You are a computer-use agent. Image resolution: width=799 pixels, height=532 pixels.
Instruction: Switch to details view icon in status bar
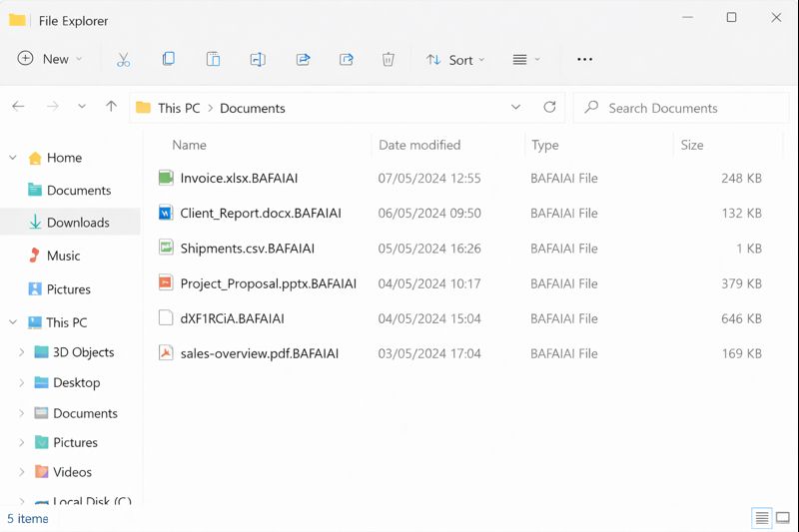(x=762, y=518)
